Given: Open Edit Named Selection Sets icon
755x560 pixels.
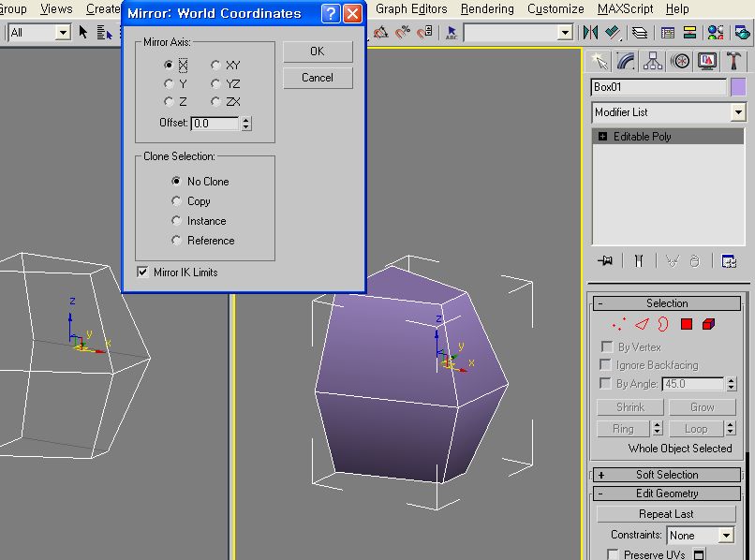Looking at the screenshot, I should (452, 32).
